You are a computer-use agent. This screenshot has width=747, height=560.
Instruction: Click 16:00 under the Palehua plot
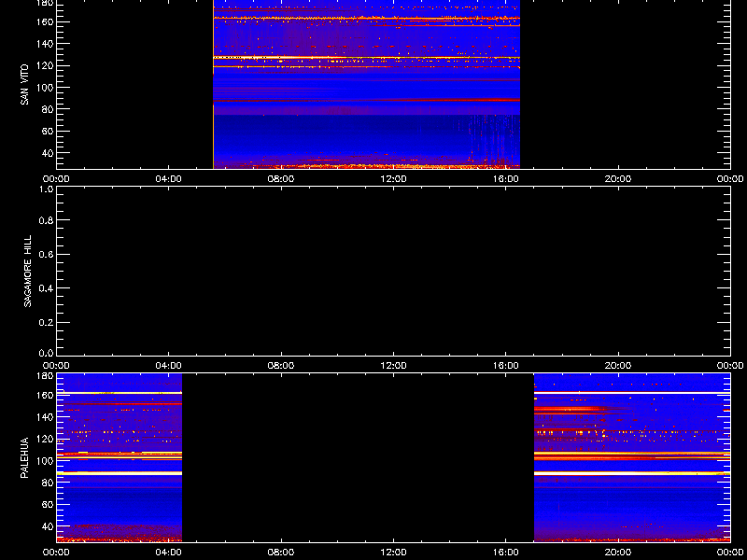505,553
